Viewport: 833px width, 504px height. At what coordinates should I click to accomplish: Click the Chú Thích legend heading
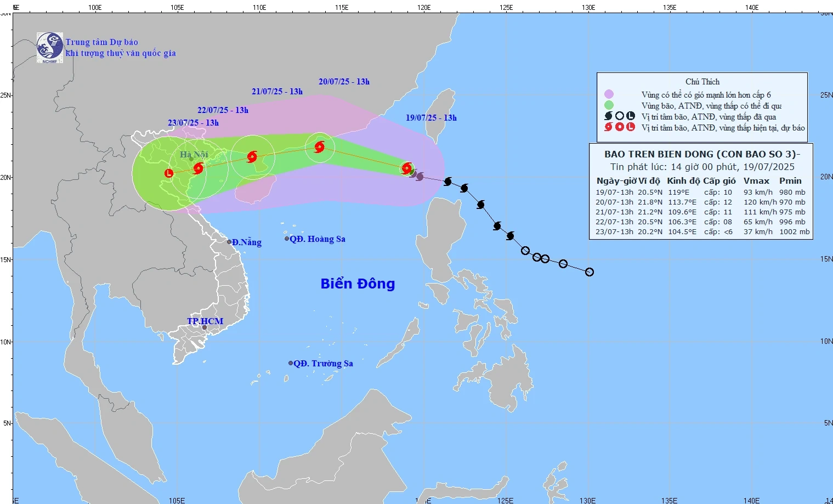702,82
